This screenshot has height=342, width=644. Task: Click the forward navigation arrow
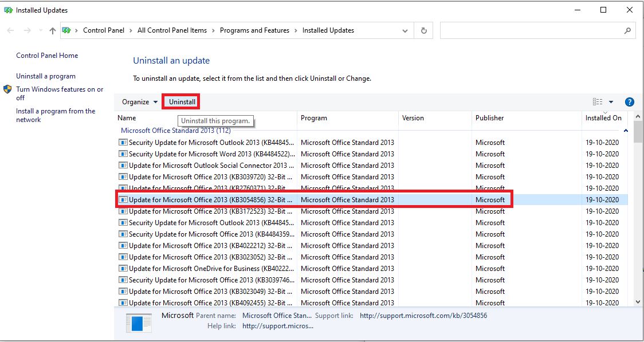tap(27, 30)
